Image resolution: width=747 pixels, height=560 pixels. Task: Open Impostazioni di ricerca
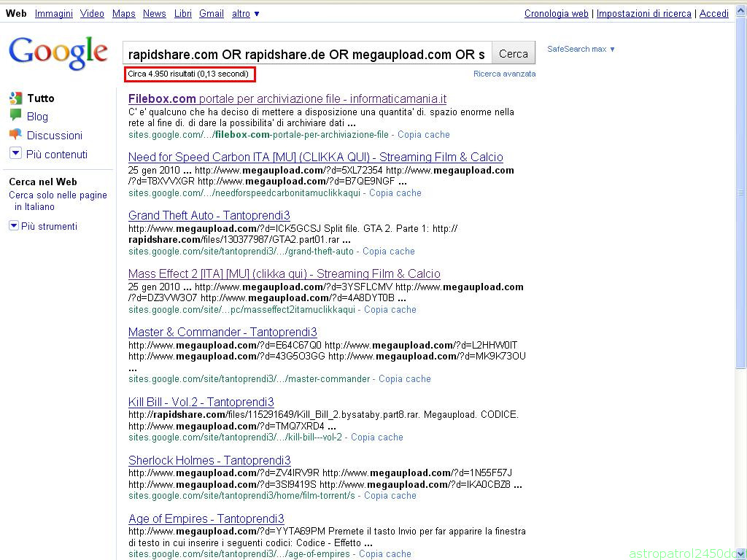pos(643,14)
